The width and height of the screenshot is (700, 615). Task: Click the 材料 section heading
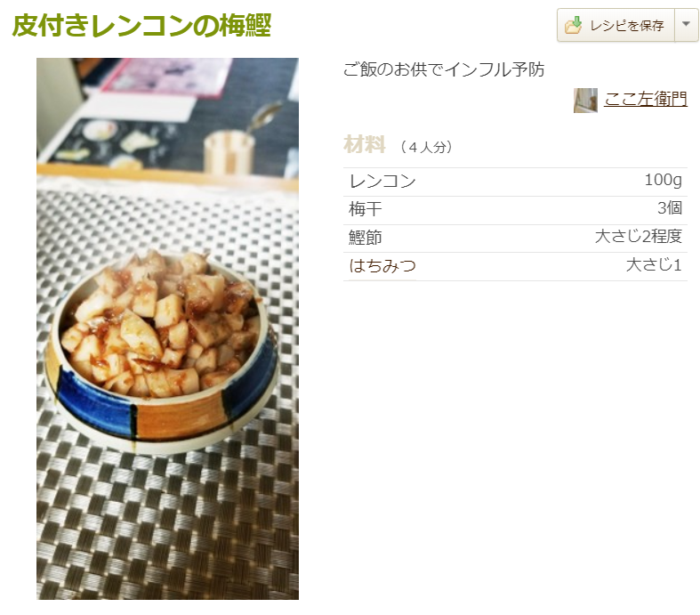tap(365, 145)
